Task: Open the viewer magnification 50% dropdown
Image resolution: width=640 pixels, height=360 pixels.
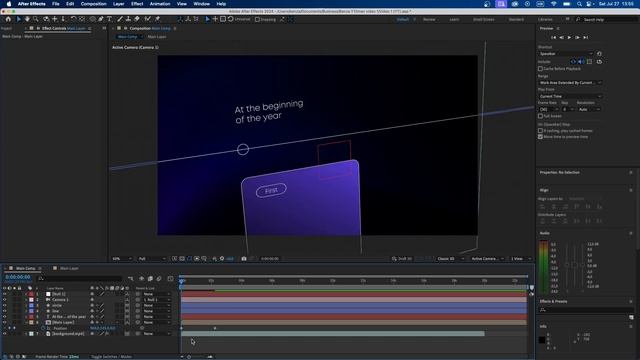Action: 122,259
